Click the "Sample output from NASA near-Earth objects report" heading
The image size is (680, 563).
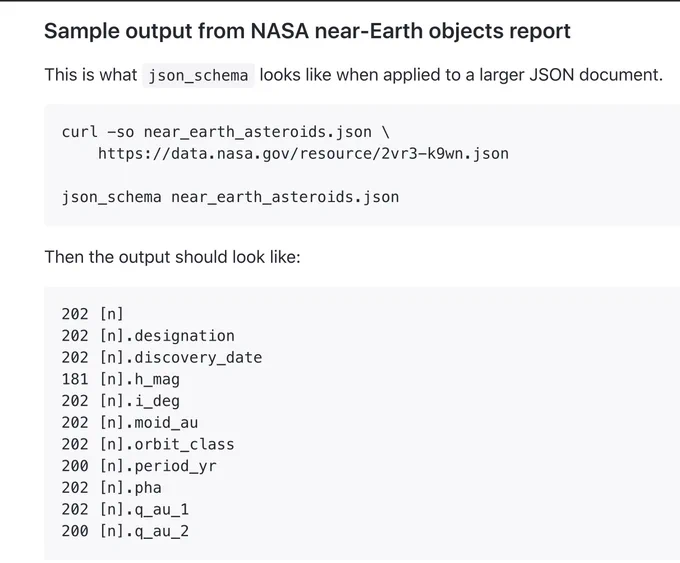click(307, 31)
